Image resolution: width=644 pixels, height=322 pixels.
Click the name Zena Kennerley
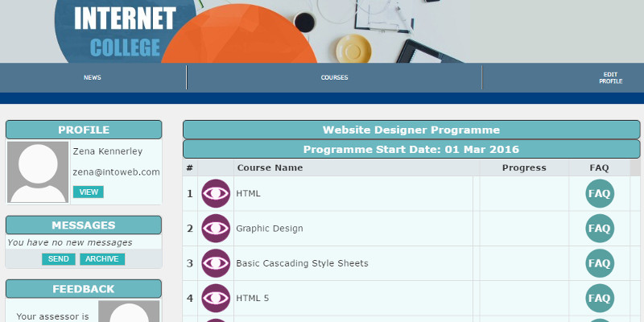[x=108, y=151]
